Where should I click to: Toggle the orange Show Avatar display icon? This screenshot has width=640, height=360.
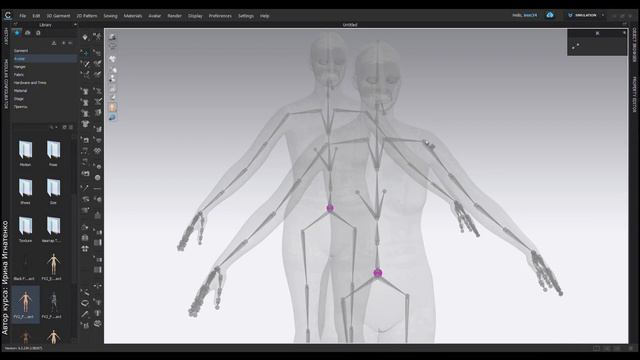tap(112, 107)
